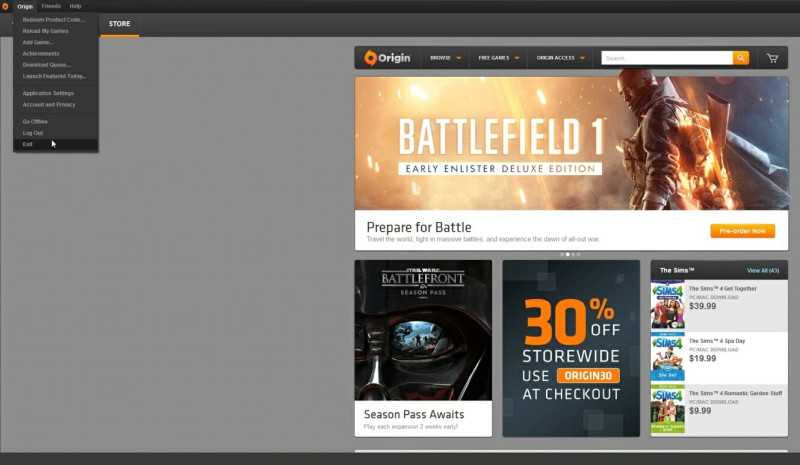800x465 pixels.
Task: Choose Launch Featured Today menu item
Action: [x=56, y=76]
